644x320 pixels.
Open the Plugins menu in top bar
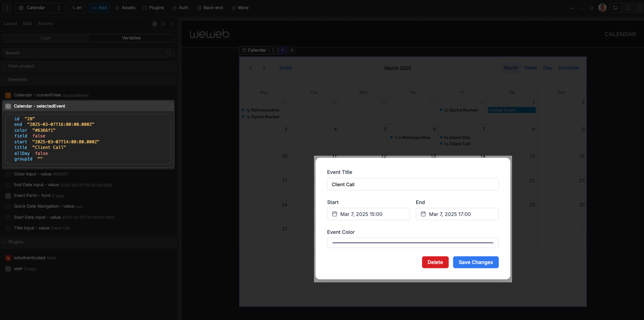153,8
